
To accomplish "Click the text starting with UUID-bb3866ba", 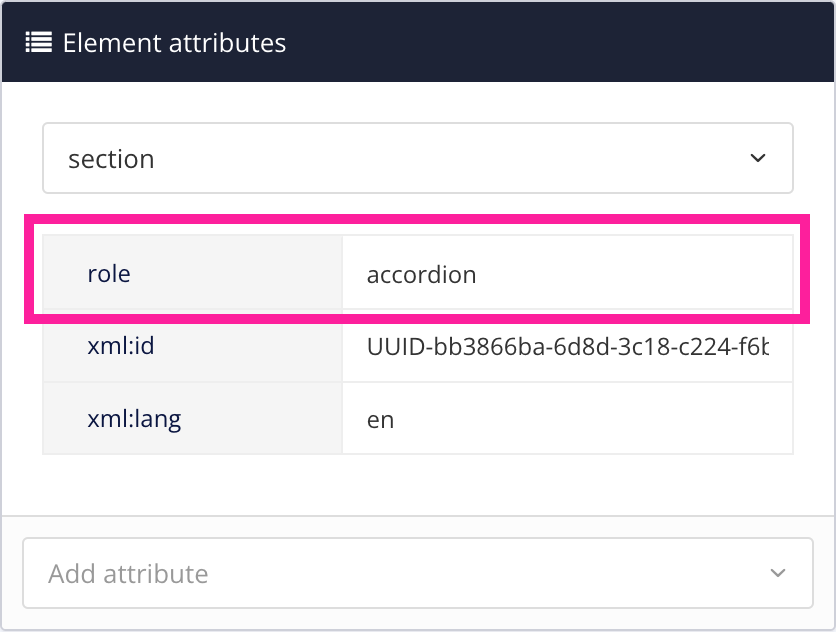I will click(x=567, y=348).
